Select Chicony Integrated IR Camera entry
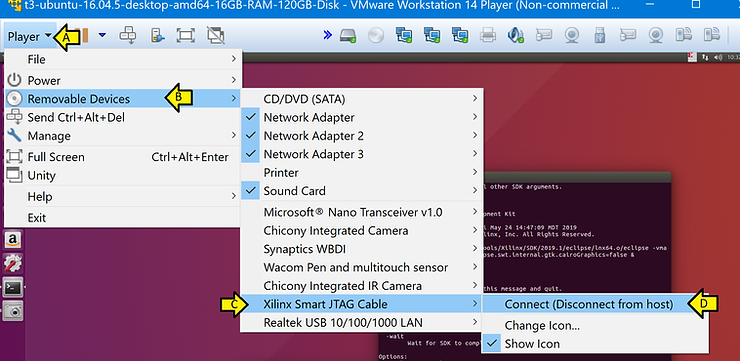This screenshot has height=361, width=740. point(362,286)
